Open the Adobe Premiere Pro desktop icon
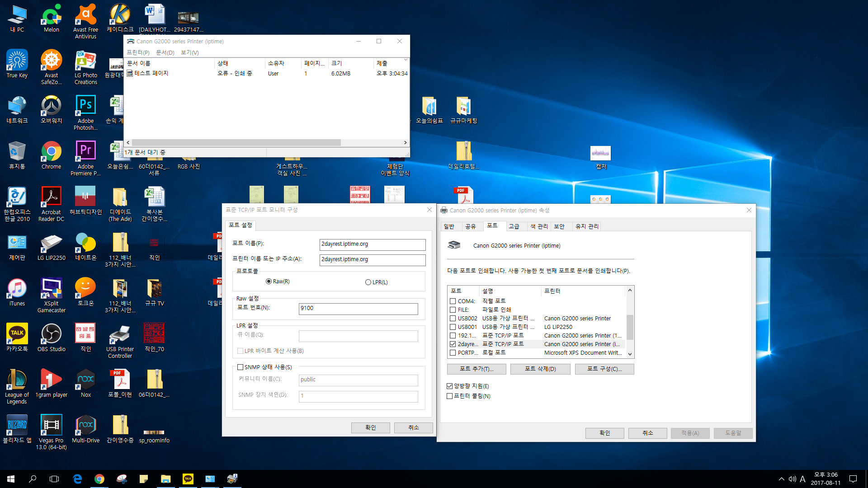The width and height of the screenshot is (868, 488). pos(85,158)
